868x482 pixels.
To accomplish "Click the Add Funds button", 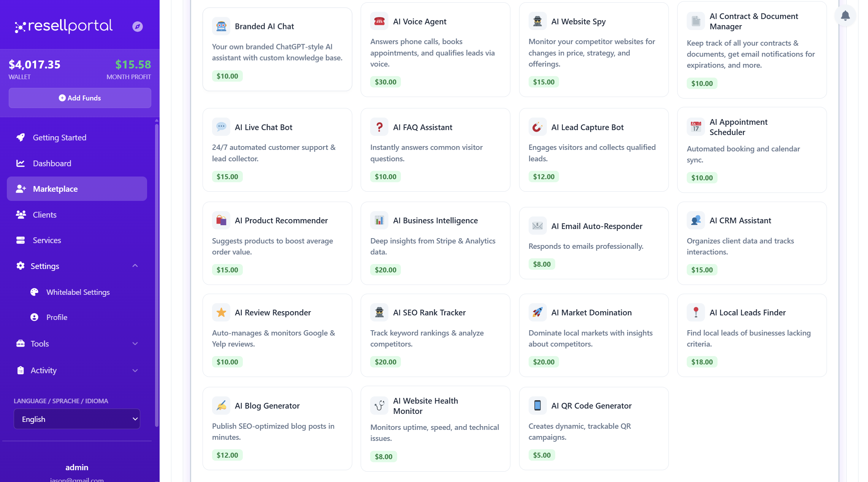I will click(79, 98).
